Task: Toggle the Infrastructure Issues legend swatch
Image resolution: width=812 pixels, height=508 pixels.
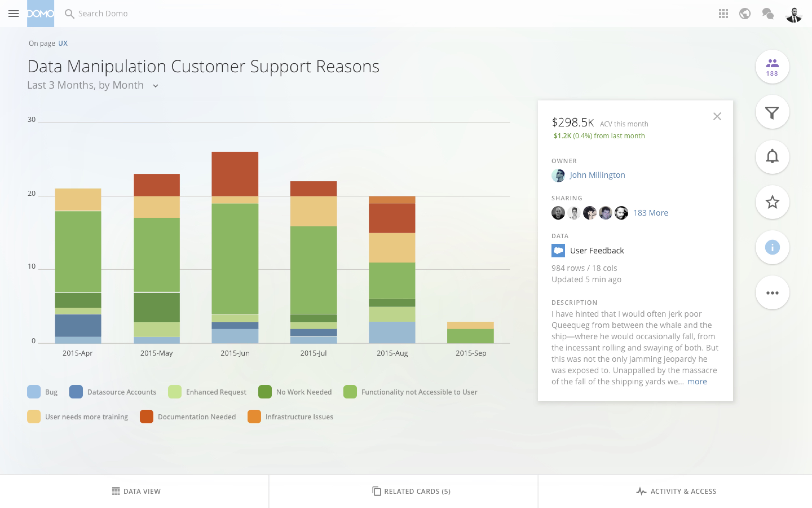Action: (x=254, y=417)
